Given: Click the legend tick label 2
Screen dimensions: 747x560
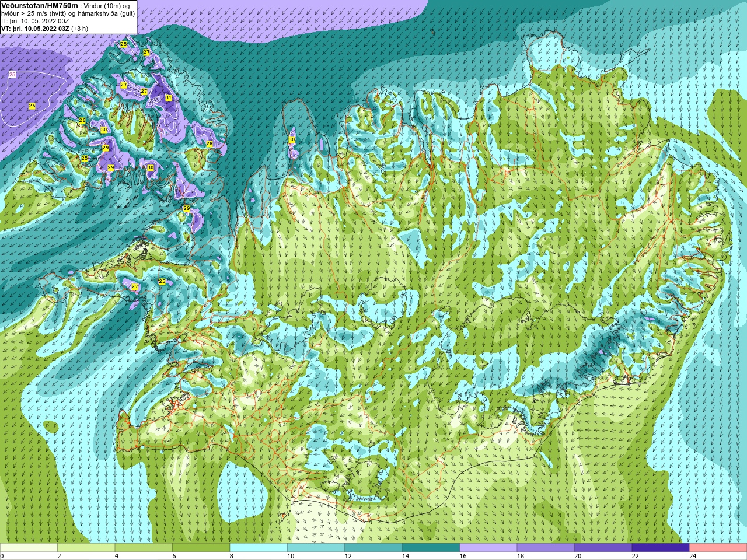Looking at the screenshot, I should [x=60, y=556].
